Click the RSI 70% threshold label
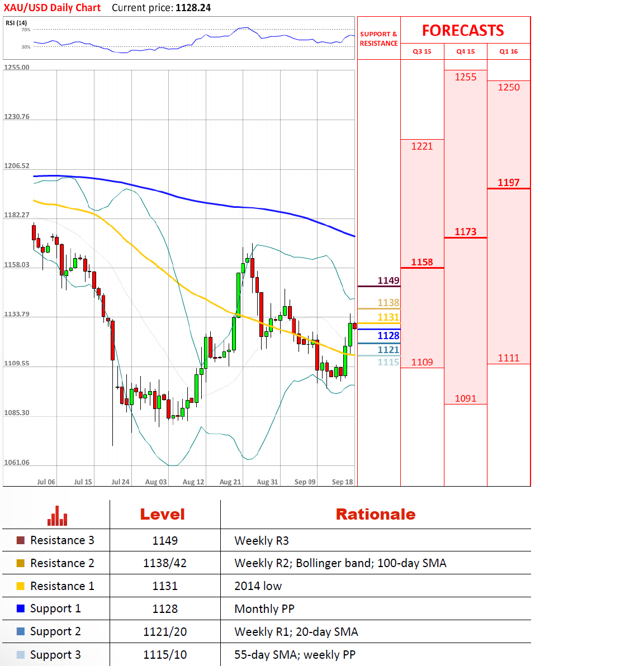 (26, 30)
